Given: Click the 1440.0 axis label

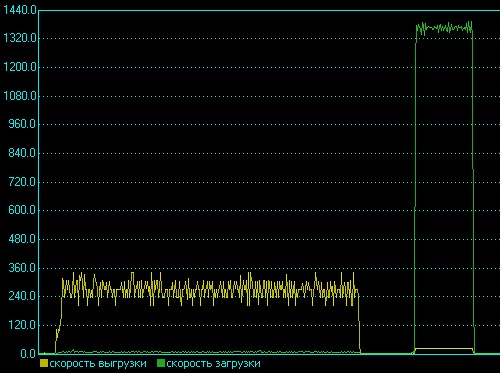Looking at the screenshot, I should 20,10.
